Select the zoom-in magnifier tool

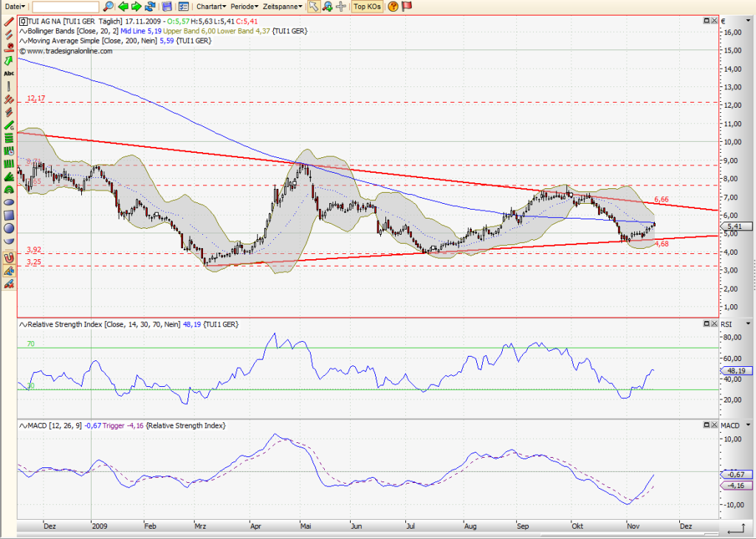tap(327, 6)
